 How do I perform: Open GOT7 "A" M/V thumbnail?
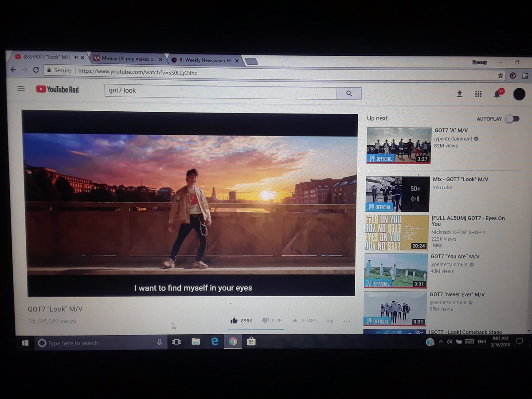pyautogui.click(x=399, y=145)
